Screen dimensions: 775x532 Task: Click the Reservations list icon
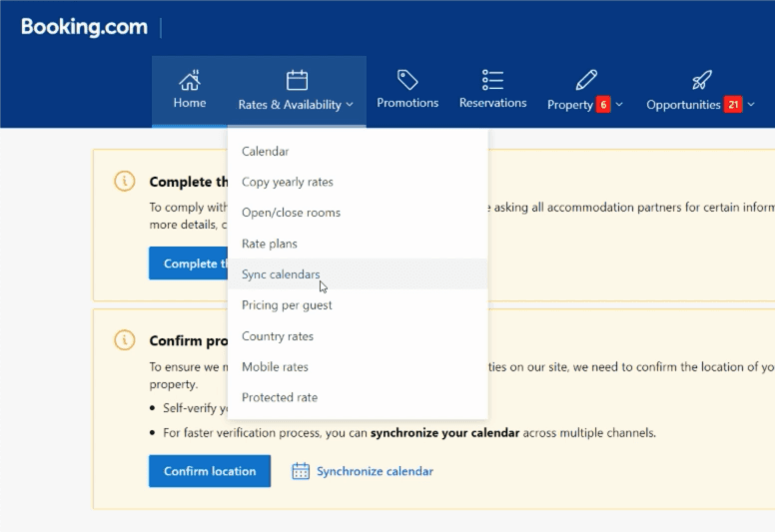pyautogui.click(x=492, y=80)
